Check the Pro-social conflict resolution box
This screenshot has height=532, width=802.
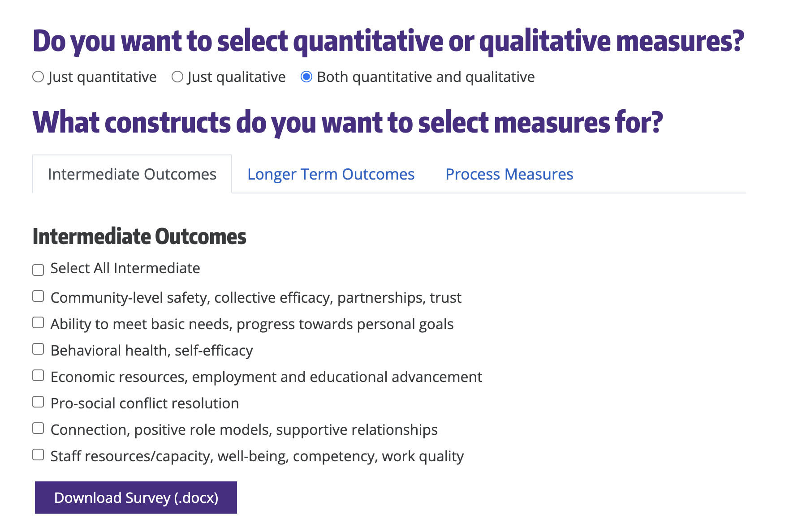pos(38,402)
